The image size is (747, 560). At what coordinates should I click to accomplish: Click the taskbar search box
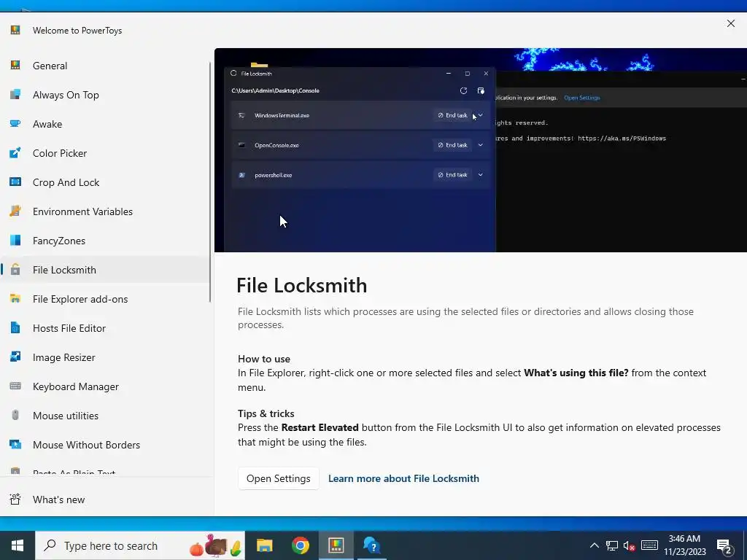[140, 545]
